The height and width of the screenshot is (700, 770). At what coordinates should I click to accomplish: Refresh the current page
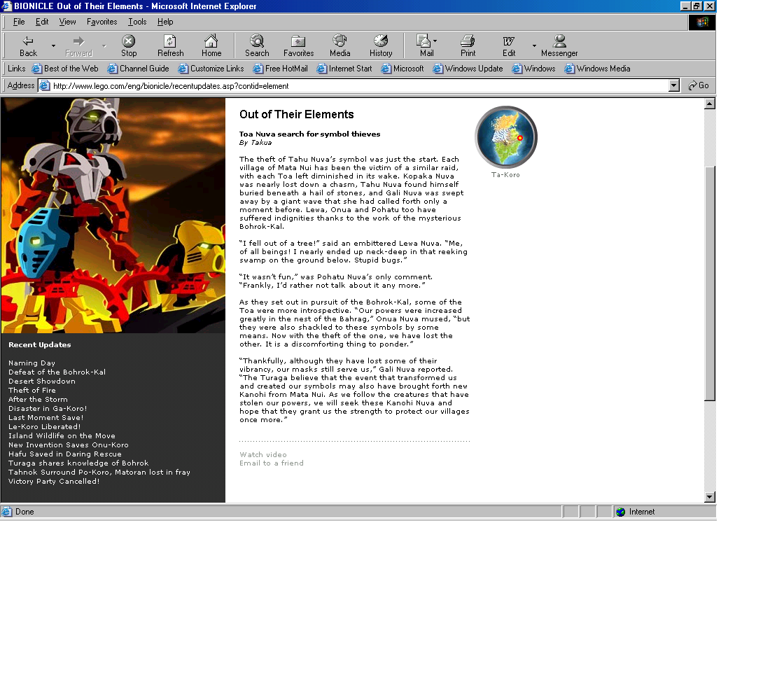click(x=170, y=45)
